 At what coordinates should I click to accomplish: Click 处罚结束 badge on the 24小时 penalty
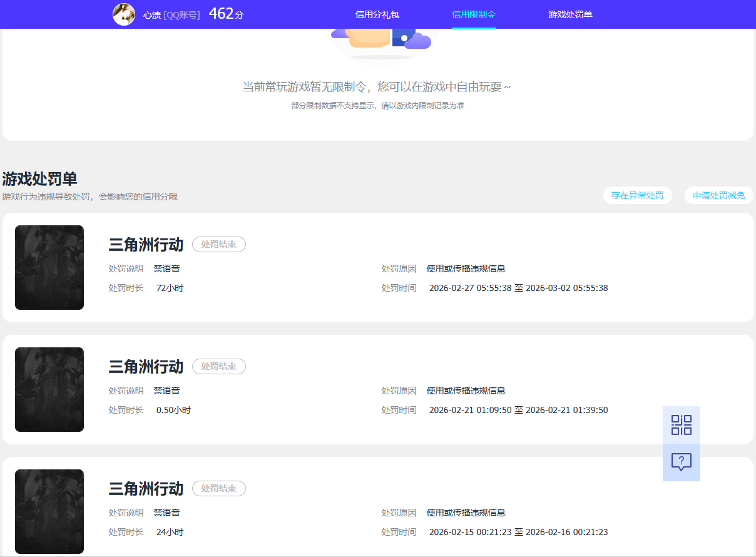(219, 489)
